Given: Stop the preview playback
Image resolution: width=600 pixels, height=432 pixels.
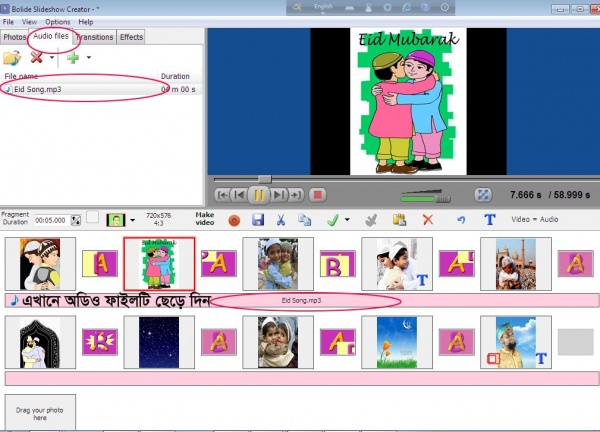Looking at the screenshot, I should 317,195.
